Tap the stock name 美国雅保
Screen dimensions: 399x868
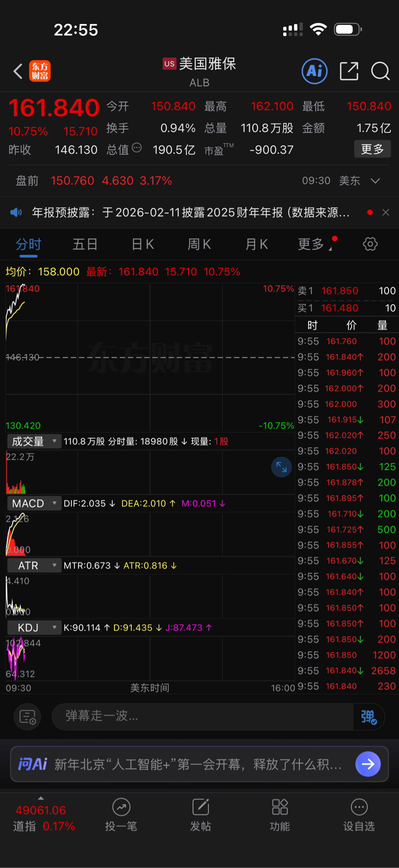click(207, 63)
